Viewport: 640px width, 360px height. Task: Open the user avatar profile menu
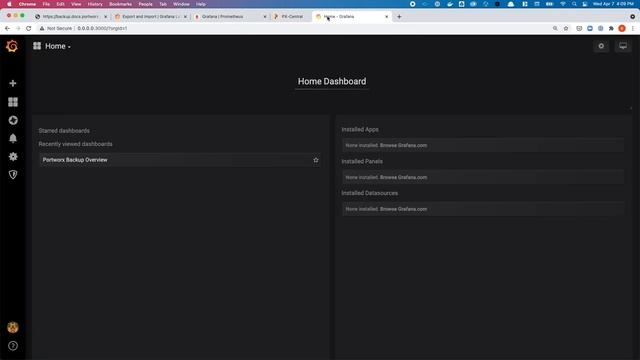click(13, 327)
